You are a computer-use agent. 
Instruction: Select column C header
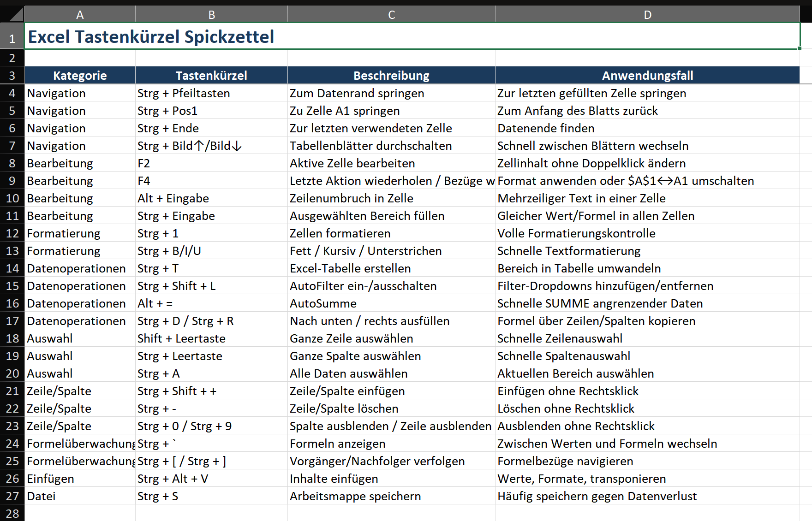[391, 14]
